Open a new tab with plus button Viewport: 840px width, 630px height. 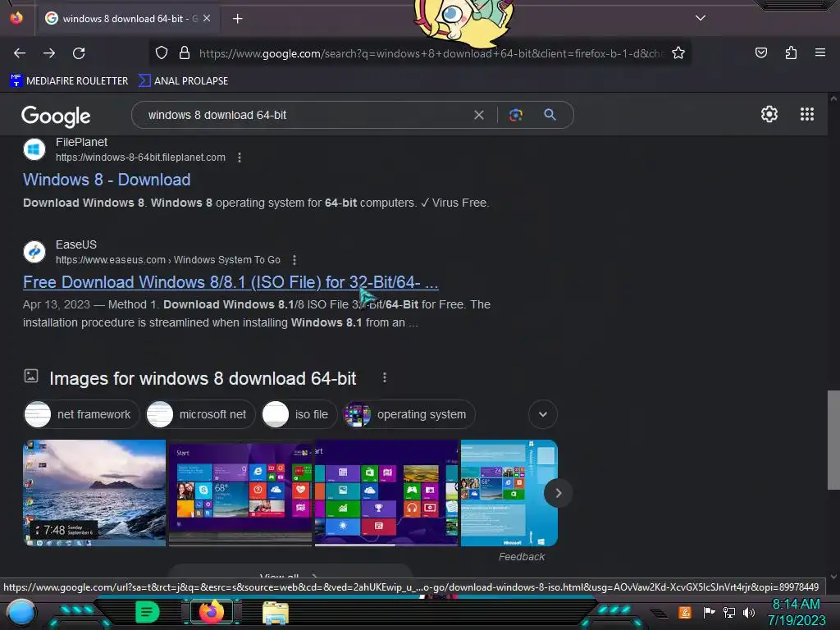click(x=237, y=19)
